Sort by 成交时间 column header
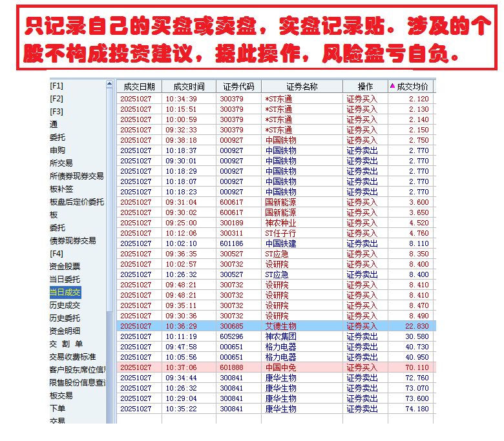 pyautogui.click(x=189, y=87)
